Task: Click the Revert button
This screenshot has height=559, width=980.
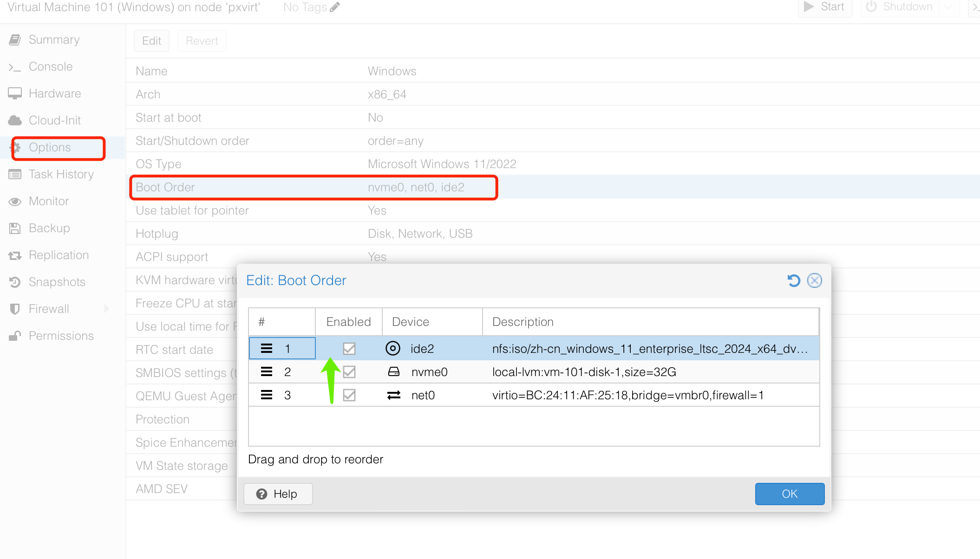Action: coord(202,41)
